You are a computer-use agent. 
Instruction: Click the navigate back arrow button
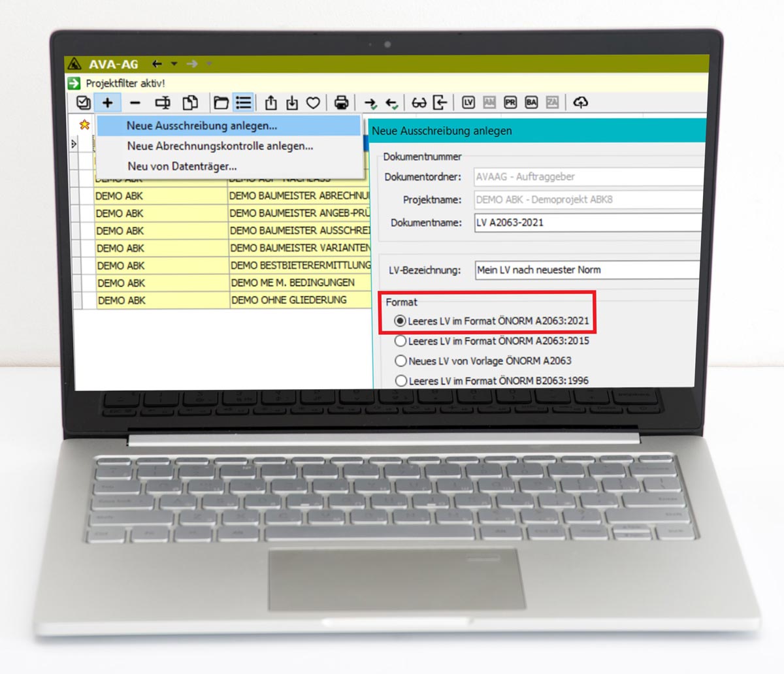157,64
